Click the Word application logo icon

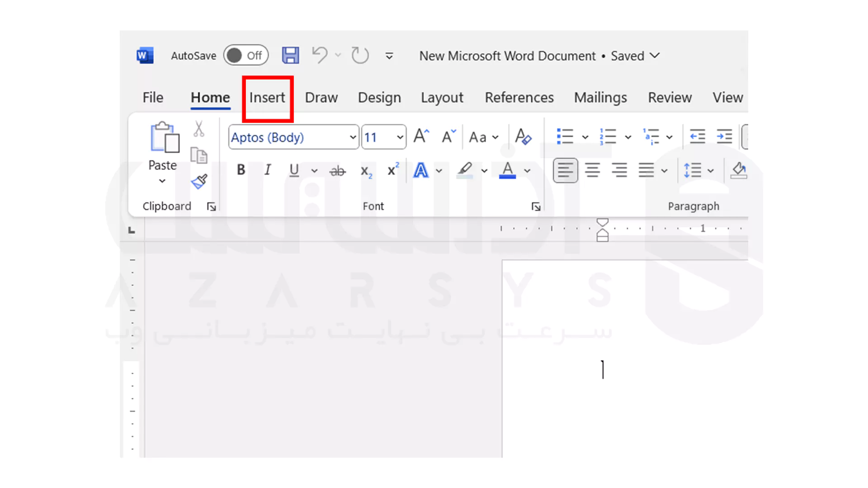[145, 56]
